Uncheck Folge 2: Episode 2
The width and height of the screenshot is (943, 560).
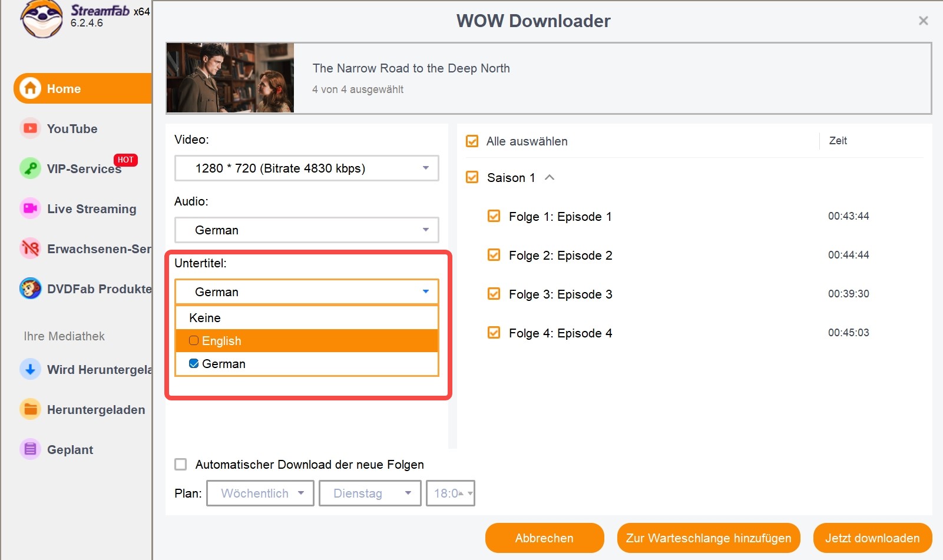pos(494,255)
